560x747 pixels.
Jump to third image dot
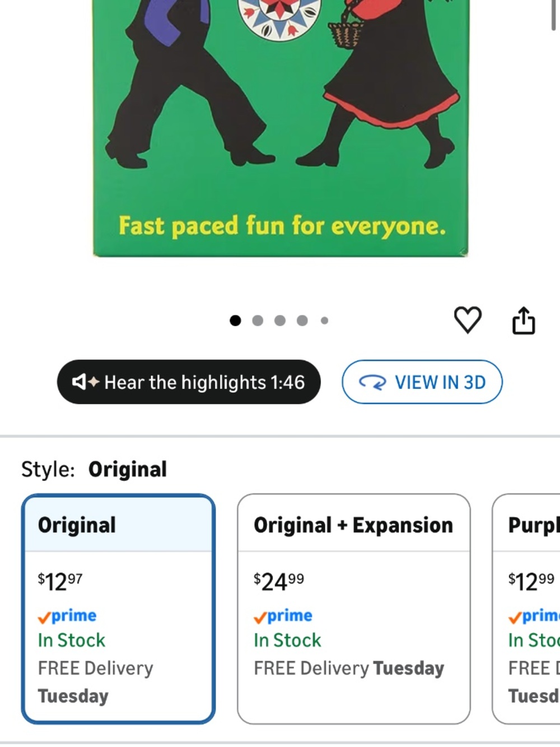point(280,321)
